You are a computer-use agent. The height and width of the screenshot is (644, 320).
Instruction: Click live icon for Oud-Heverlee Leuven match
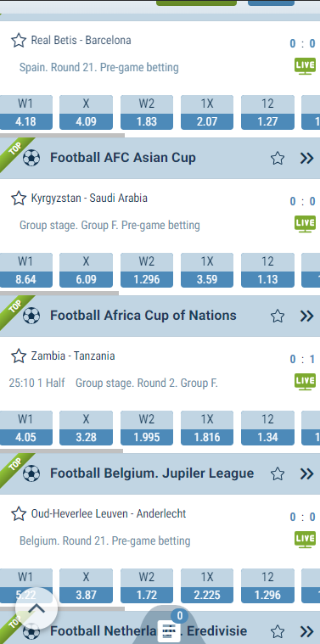click(306, 540)
